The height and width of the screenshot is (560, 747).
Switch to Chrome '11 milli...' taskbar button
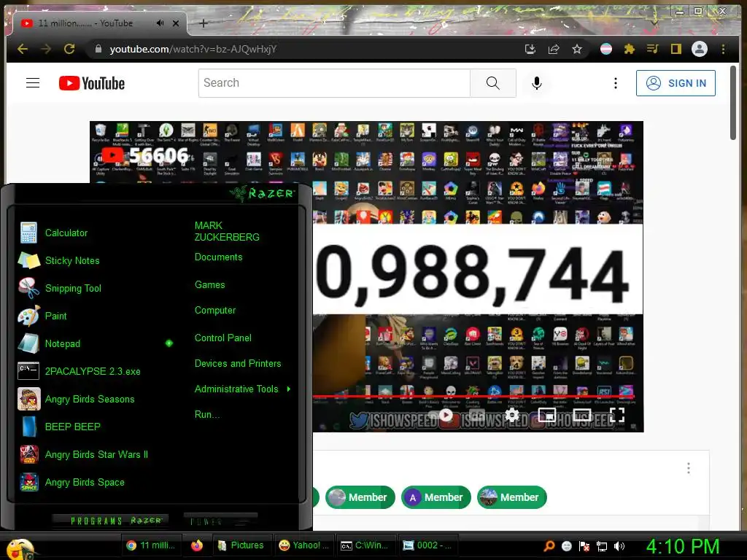[x=150, y=545]
